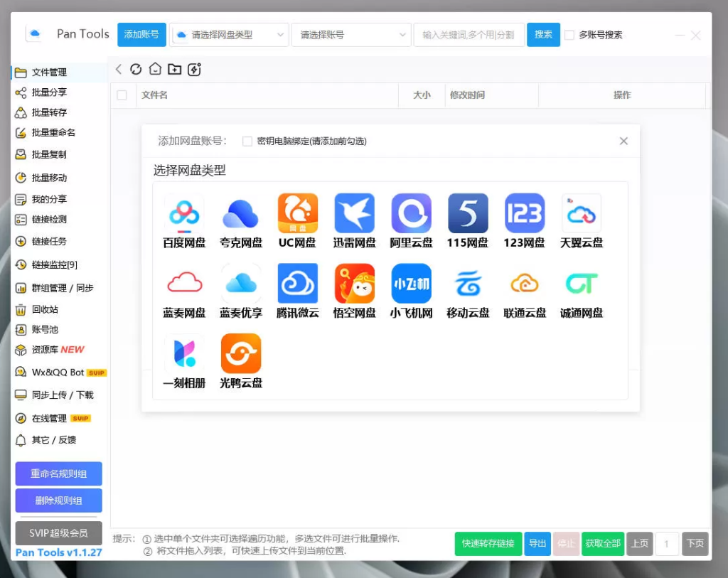Choose 光鸭云盘 icon
The width and height of the screenshot is (728, 578).
[240, 353]
